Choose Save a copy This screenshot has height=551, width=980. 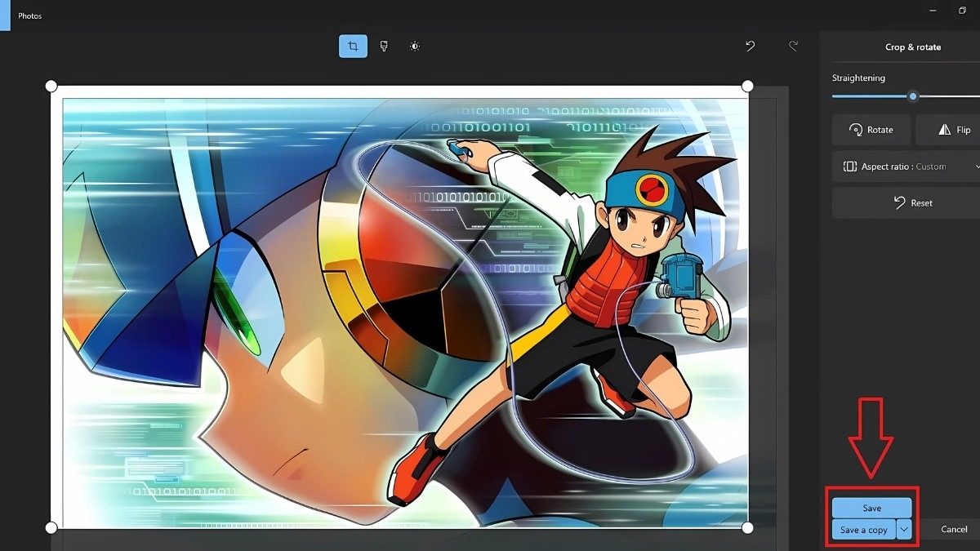863,530
